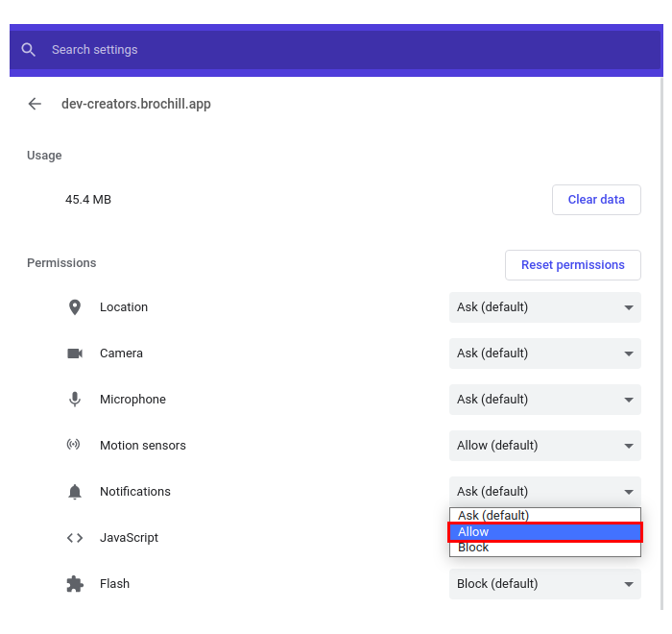Open the Location permission dropdown

click(544, 307)
